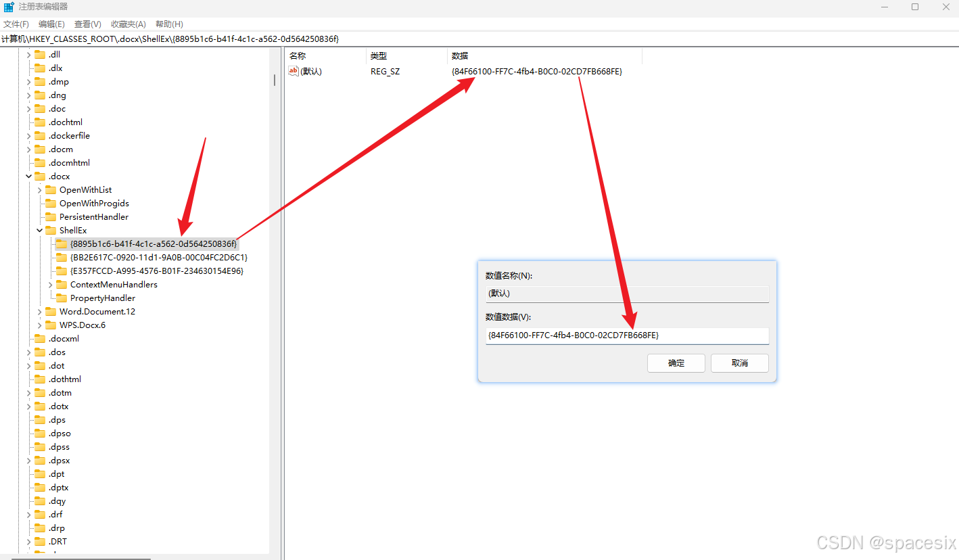
Task: Click the 名称 column header
Action: [x=325, y=56]
